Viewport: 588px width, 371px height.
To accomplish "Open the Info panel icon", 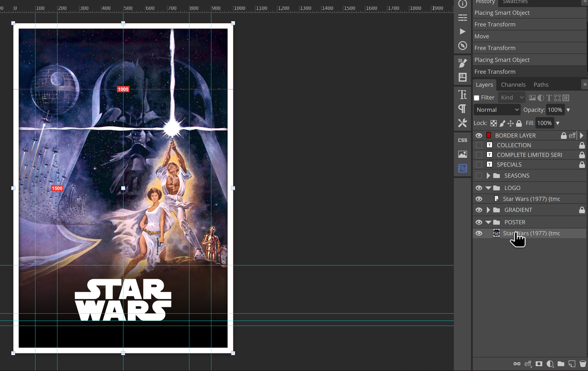I will tap(462, 4).
